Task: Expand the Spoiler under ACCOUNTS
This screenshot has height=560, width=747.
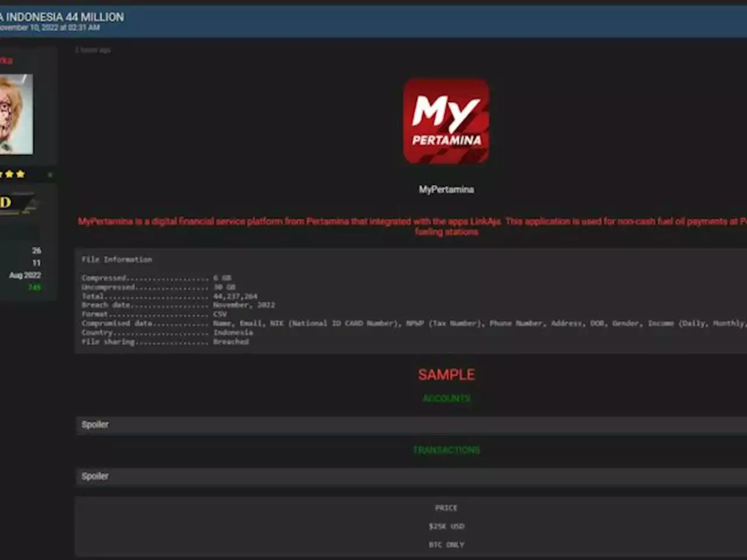Action: 411,425
